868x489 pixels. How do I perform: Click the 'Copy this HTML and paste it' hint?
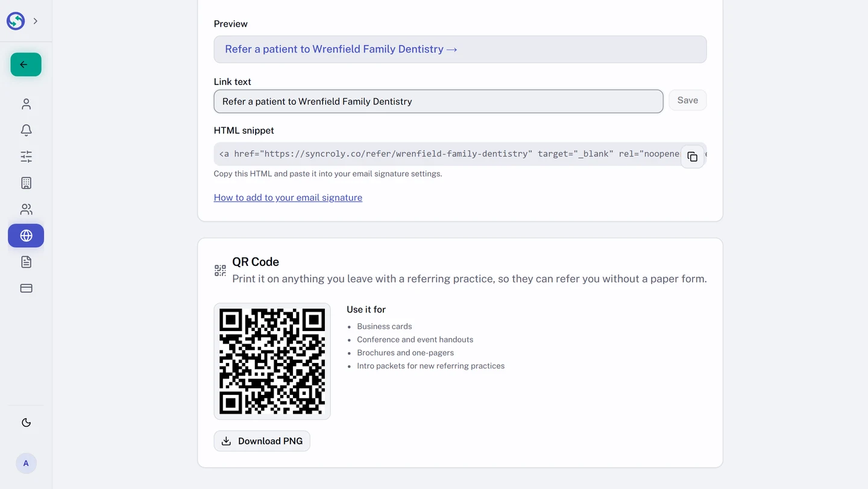tap(328, 174)
